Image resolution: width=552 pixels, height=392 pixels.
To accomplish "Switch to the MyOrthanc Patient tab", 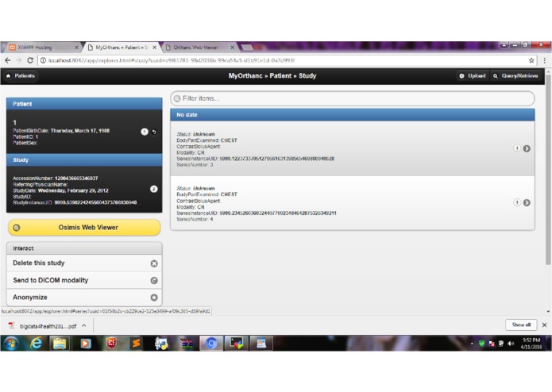I will (x=120, y=48).
